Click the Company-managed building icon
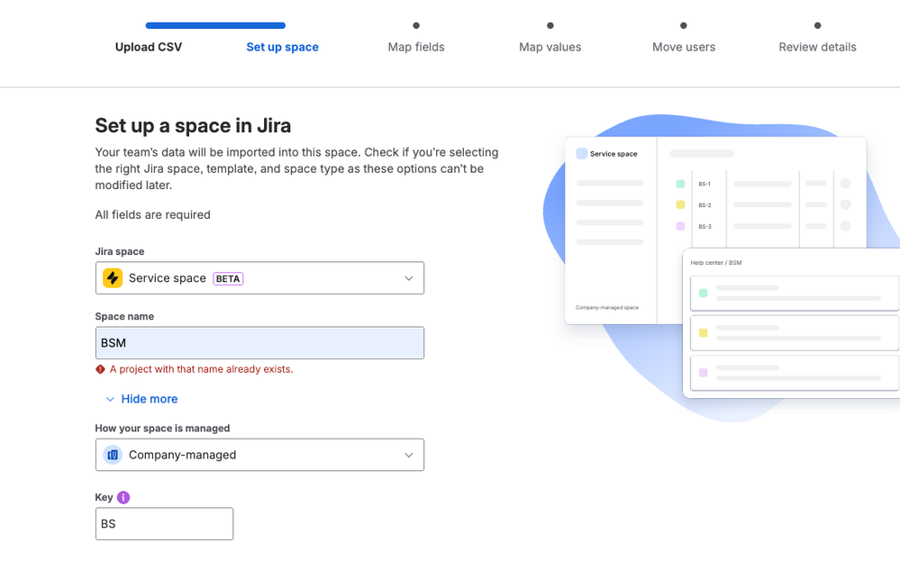Image resolution: width=900 pixels, height=588 pixels. pyautogui.click(x=113, y=455)
